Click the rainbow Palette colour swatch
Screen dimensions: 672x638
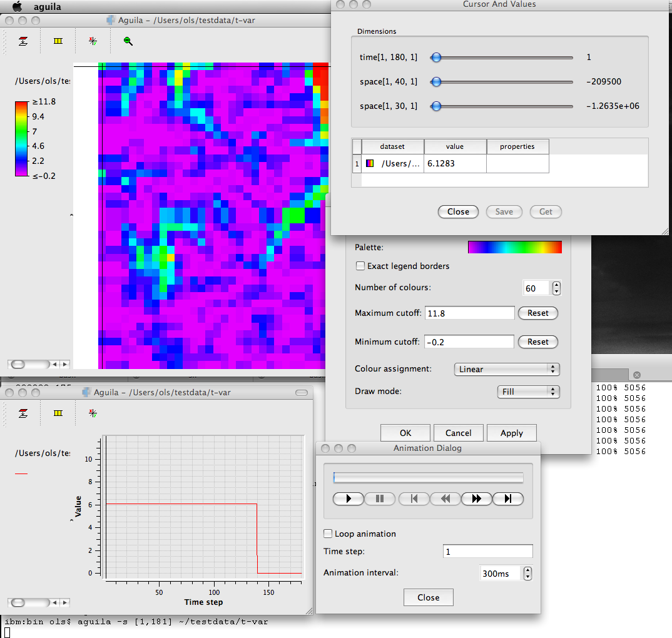[515, 247]
